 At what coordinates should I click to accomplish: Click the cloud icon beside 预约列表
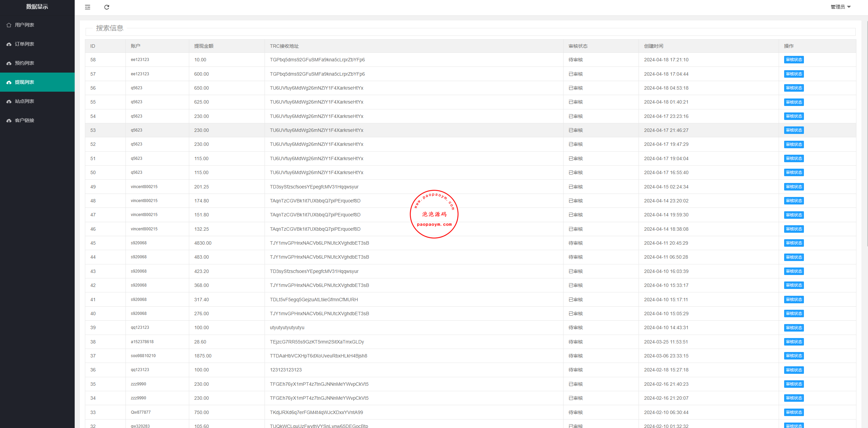tap(9, 63)
